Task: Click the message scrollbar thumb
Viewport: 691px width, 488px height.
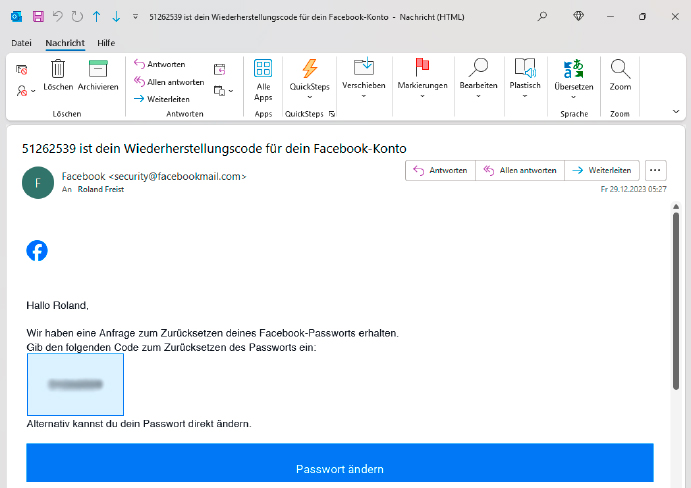Action: (x=676, y=302)
